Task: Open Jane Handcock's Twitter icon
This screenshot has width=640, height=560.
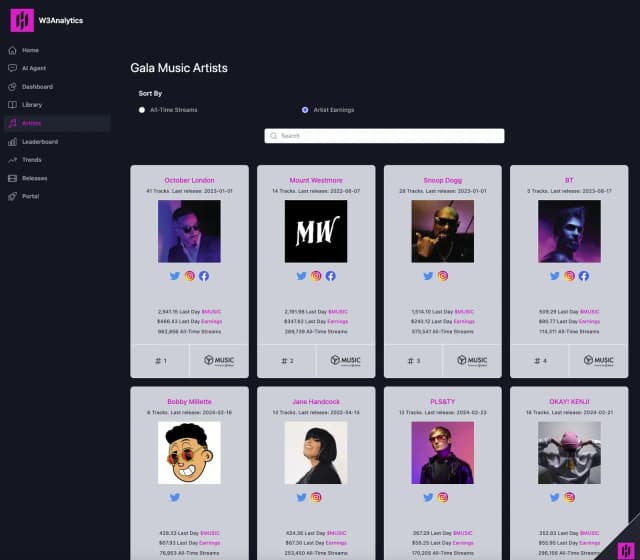Action: [301, 497]
